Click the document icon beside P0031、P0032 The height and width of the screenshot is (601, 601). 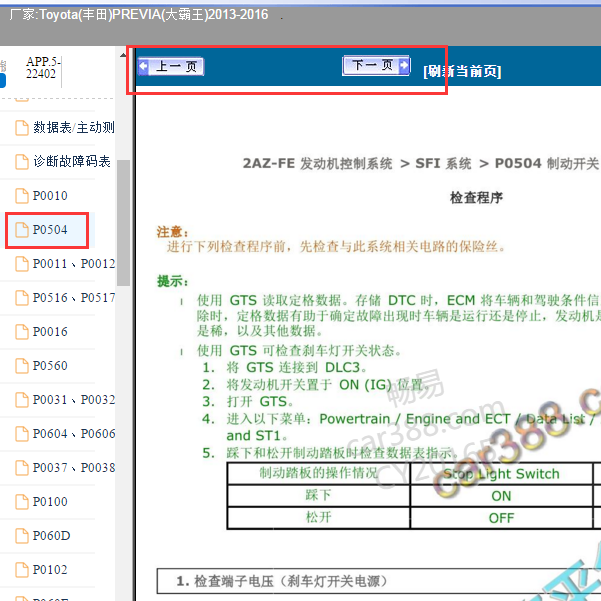pyautogui.click(x=22, y=400)
